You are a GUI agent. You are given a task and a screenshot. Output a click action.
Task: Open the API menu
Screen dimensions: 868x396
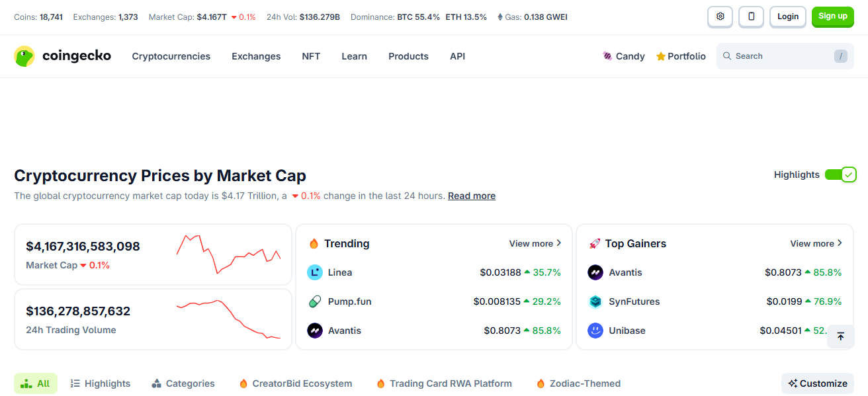(457, 56)
